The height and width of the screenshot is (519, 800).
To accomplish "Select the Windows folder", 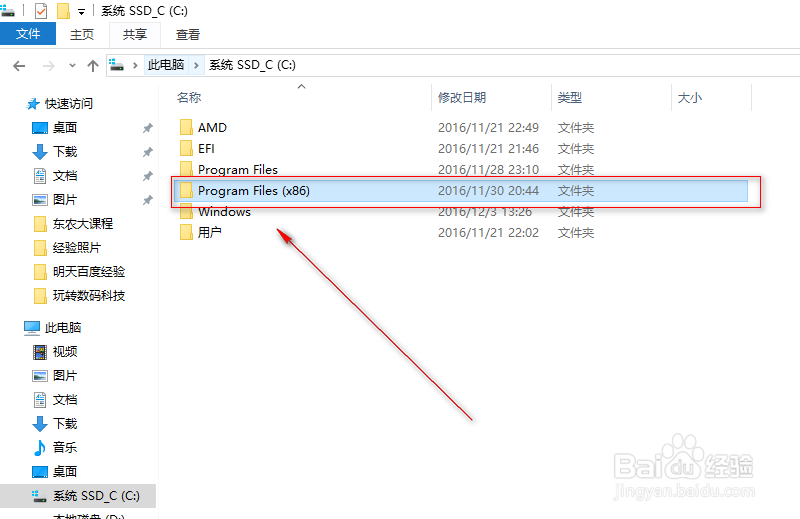I will 224,212.
